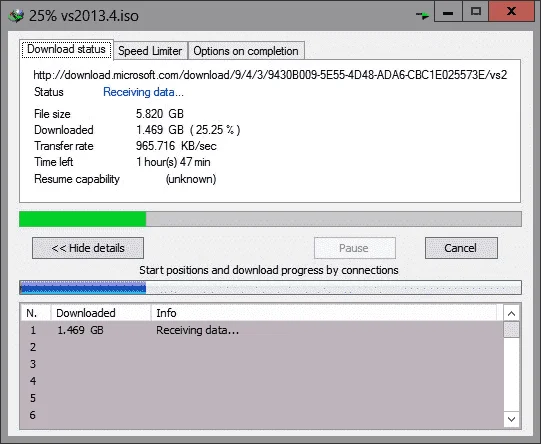Select connection row number 2
541x445 pixels.
coord(262,347)
